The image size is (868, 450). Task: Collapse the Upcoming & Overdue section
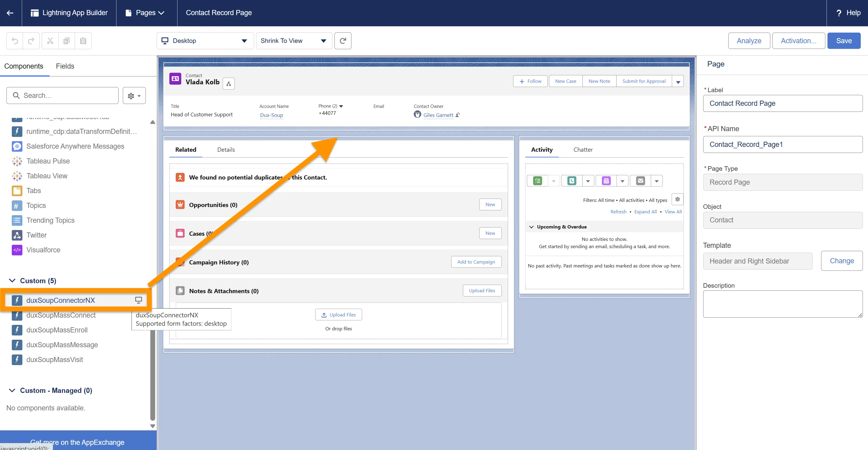click(531, 227)
